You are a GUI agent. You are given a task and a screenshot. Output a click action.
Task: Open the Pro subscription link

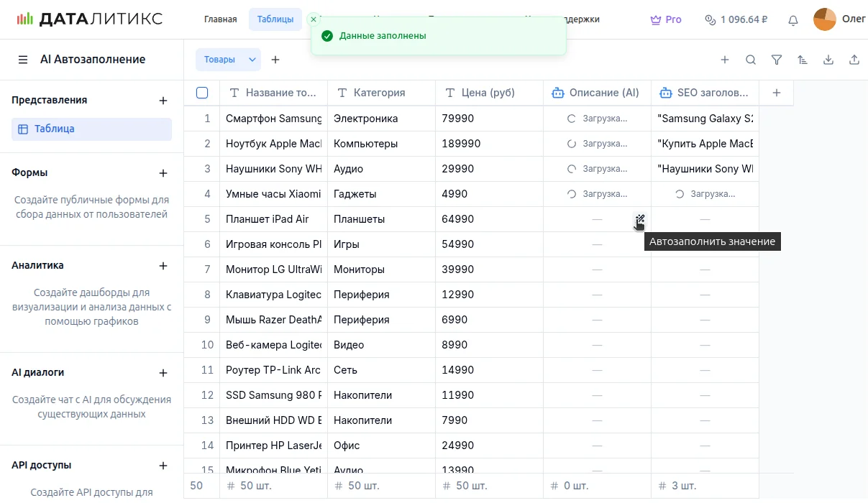(665, 20)
